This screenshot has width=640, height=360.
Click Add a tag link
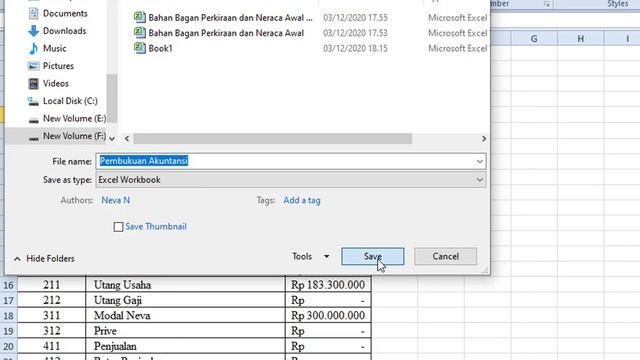point(302,200)
